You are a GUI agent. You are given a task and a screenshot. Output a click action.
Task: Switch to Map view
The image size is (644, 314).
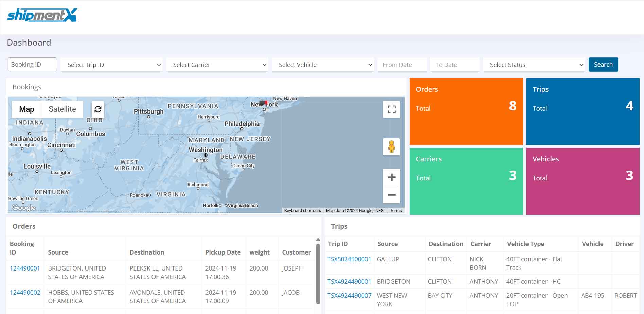pyautogui.click(x=26, y=109)
